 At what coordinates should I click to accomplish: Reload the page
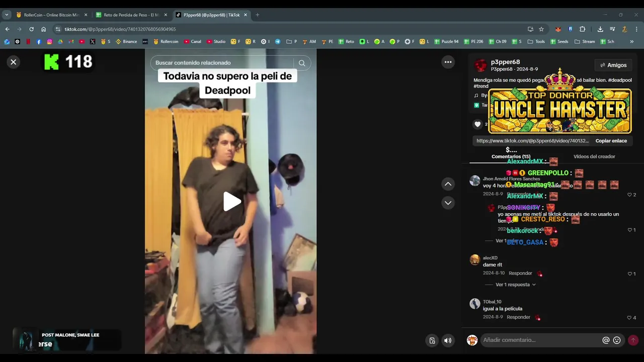tap(31, 29)
